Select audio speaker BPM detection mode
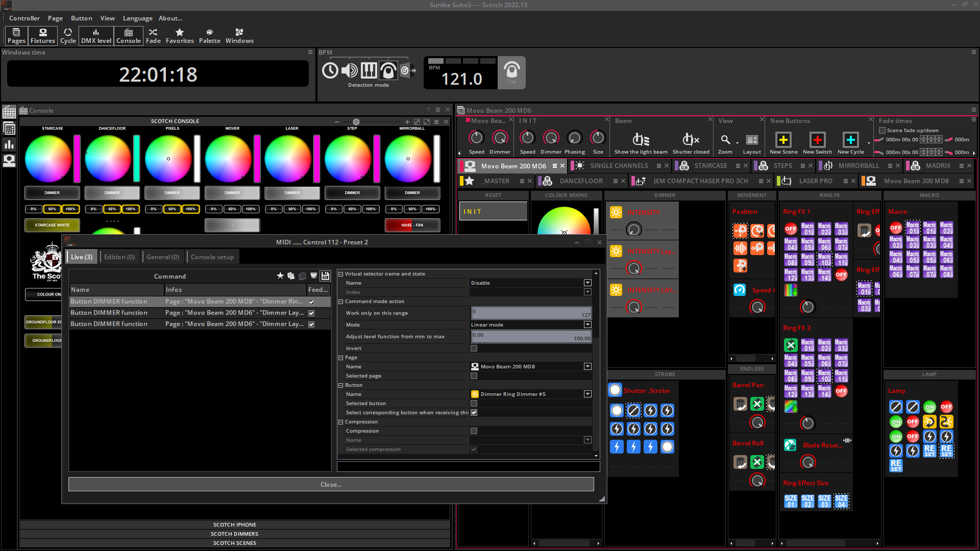 [350, 70]
